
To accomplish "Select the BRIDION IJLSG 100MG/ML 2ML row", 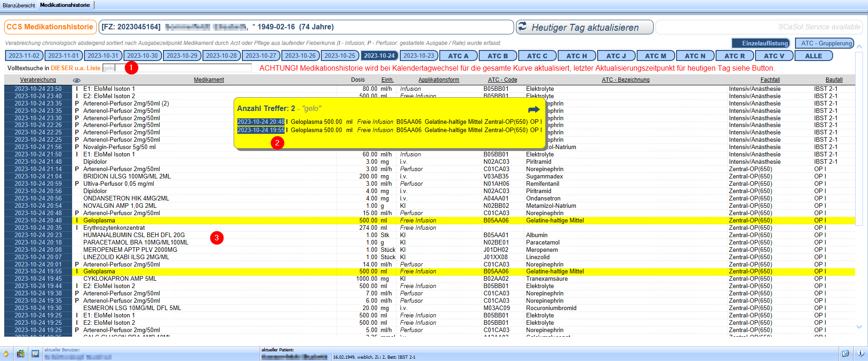I will pos(430,177).
